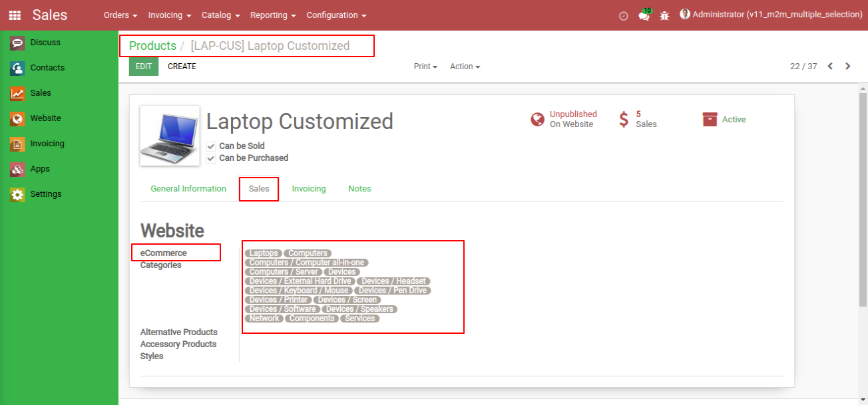
Task: Open the Action dropdown menu
Action: [x=464, y=66]
